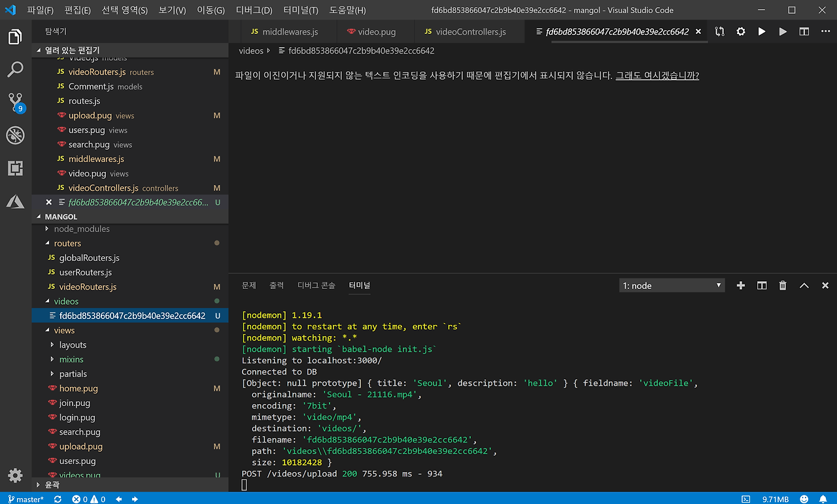Open home.pug in the file tree
The image size is (837, 504).
[x=78, y=388]
